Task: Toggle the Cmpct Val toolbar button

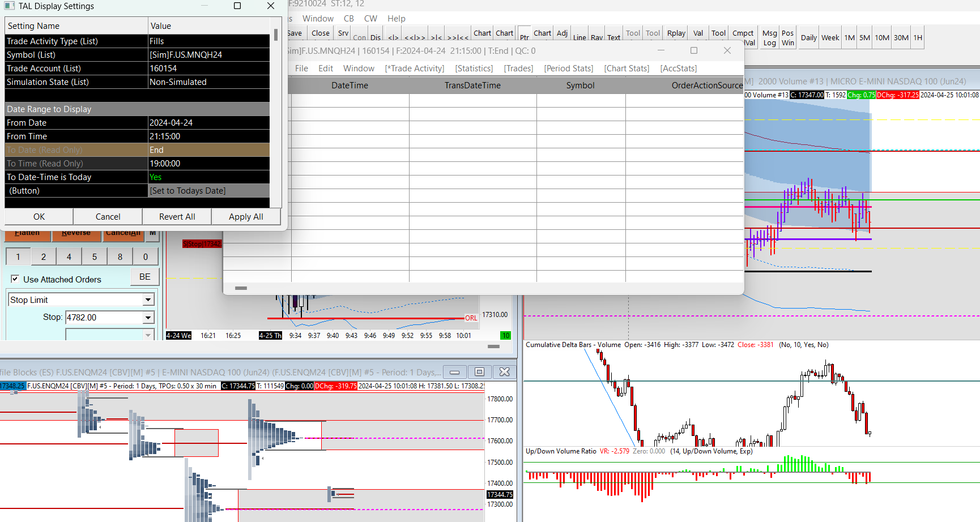Action: click(x=743, y=37)
